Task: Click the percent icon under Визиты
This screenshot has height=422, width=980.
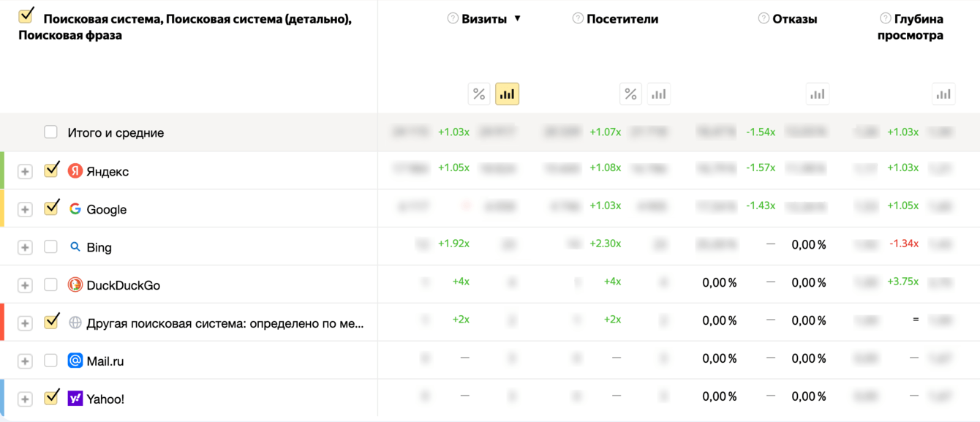Action: coord(479,94)
